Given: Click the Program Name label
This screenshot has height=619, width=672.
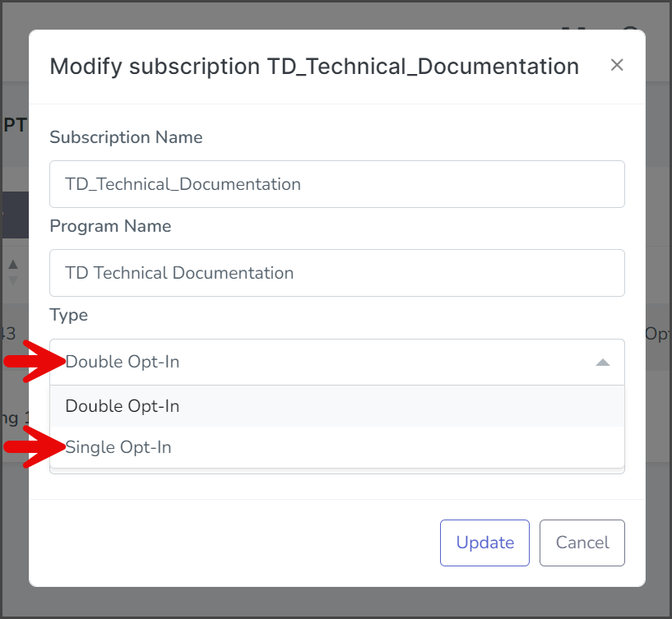Looking at the screenshot, I should pos(110,226).
